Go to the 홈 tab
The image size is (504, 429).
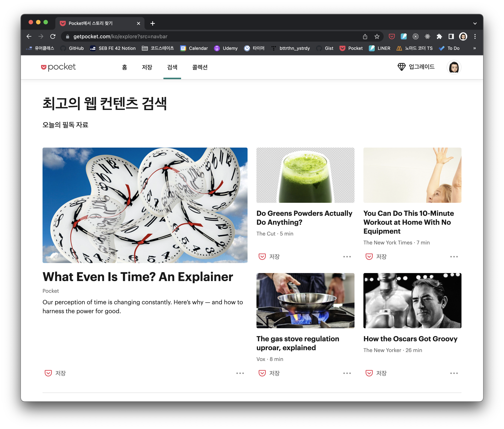click(x=124, y=67)
